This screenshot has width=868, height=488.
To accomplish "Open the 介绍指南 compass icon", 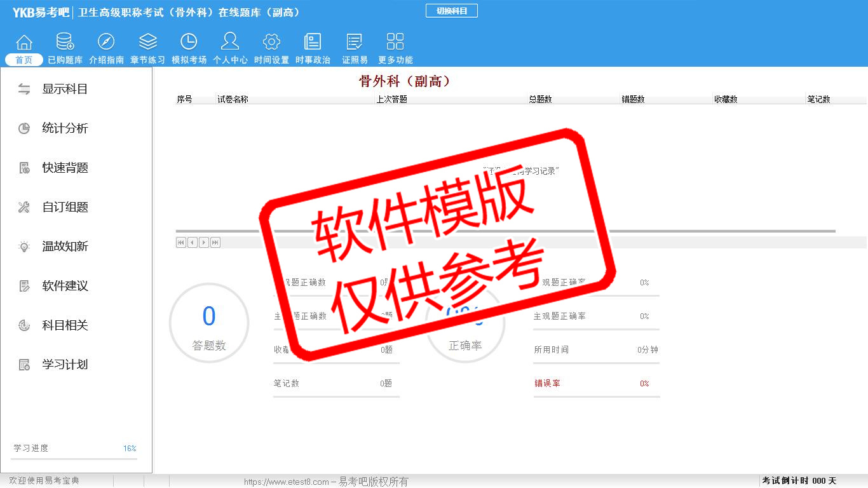I will click(x=106, y=43).
